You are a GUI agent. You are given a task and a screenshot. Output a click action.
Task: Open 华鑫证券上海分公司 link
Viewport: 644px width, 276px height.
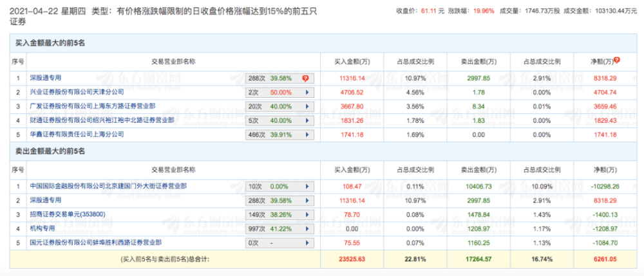tap(77, 134)
